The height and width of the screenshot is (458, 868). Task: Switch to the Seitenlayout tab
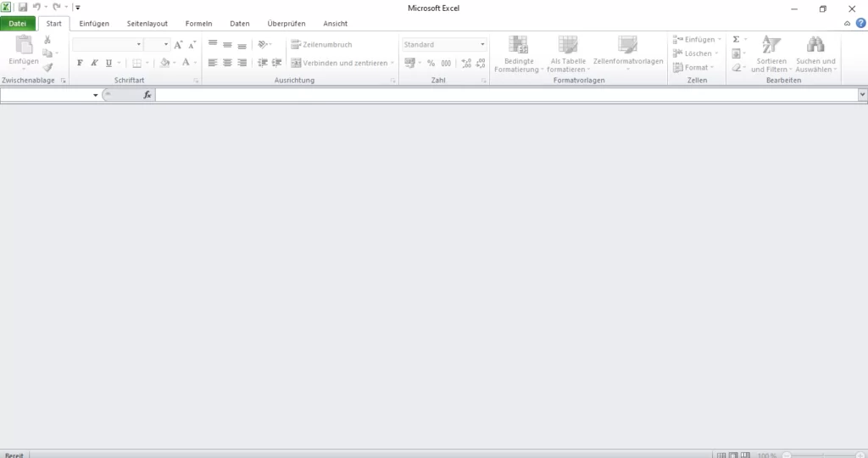(x=147, y=24)
